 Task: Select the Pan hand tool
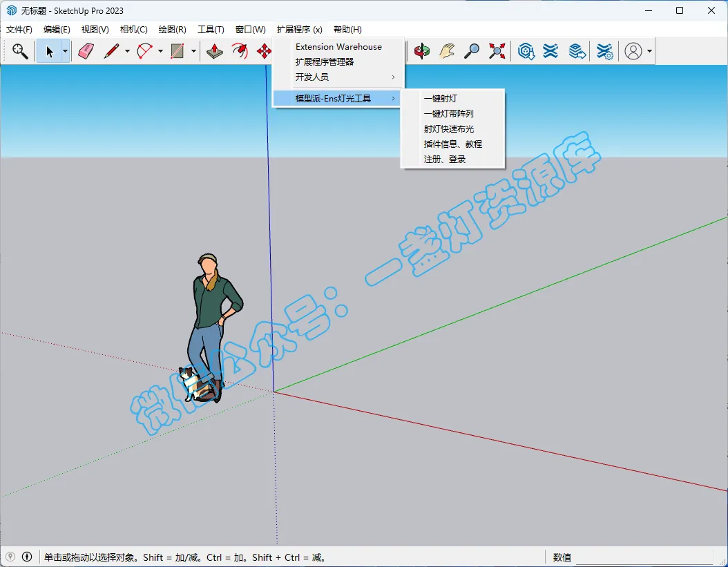(447, 51)
